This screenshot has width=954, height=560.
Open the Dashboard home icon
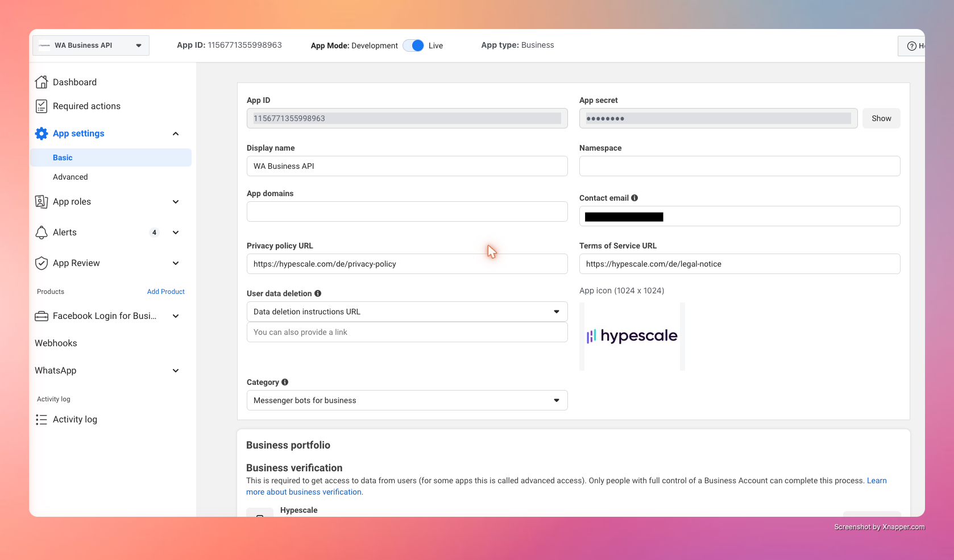click(x=42, y=82)
